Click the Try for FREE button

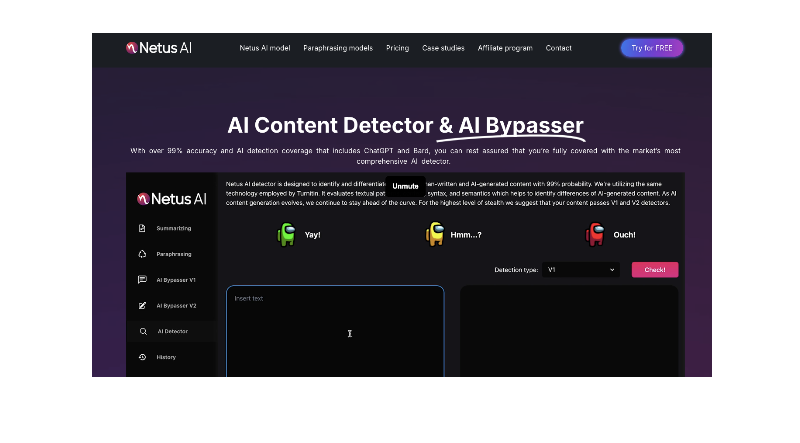[652, 48]
